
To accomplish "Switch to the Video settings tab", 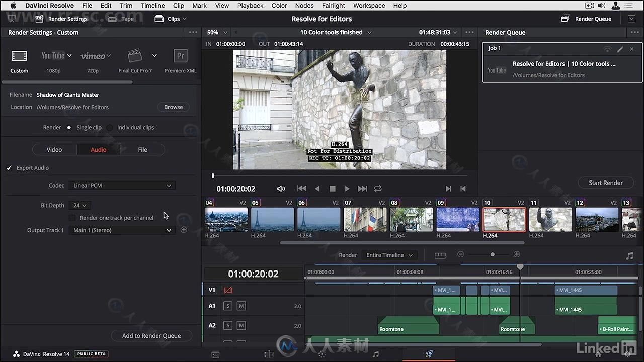I will tap(54, 150).
